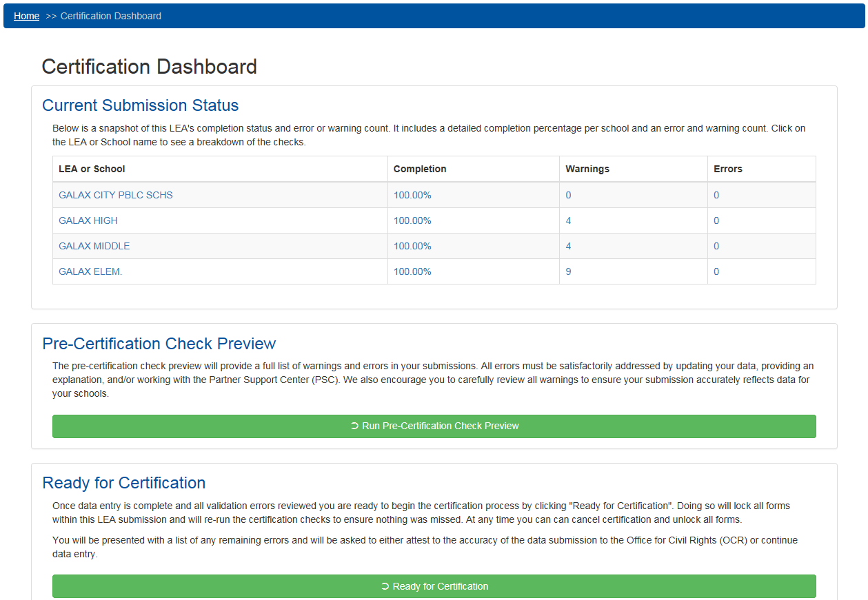Click GALAX CITY PBLC SCHS completion 100.00%
The height and width of the screenshot is (600, 868).
[412, 195]
